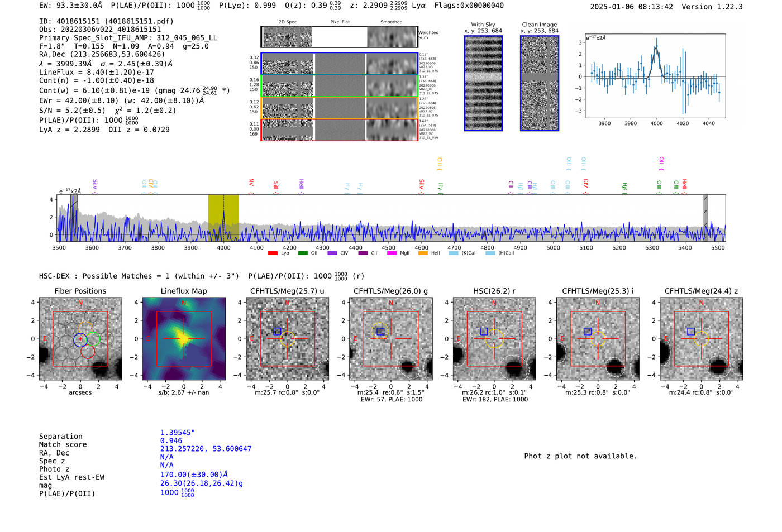782x532 pixels.
Task: Open the CFHTLS/Meg(26.0) g cutout
Action: pyautogui.click(x=391, y=339)
